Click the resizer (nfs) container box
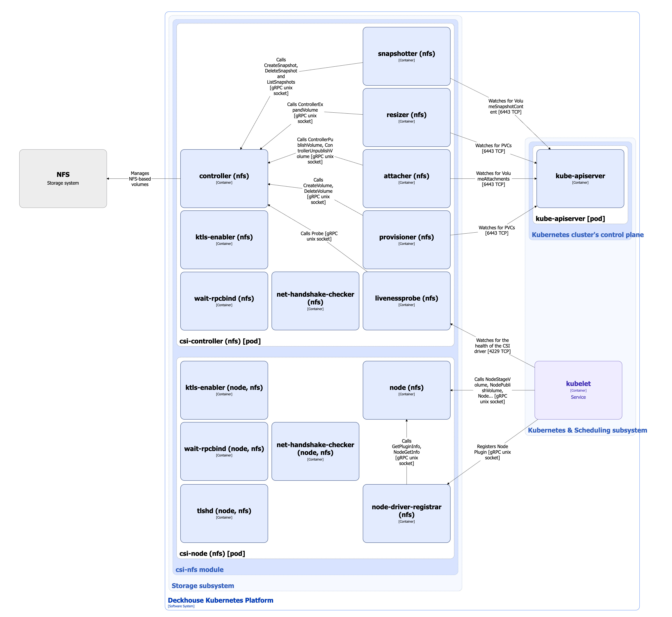Image resolution: width=672 pixels, height=617 pixels. (x=406, y=117)
